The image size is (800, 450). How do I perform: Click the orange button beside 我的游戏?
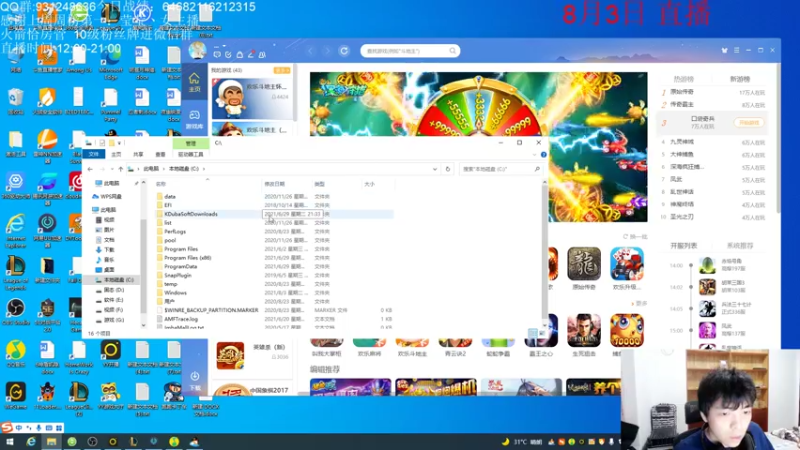(282, 70)
